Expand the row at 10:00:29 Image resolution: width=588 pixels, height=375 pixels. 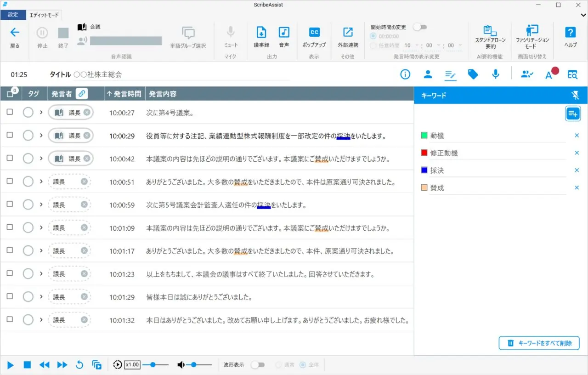(x=41, y=136)
